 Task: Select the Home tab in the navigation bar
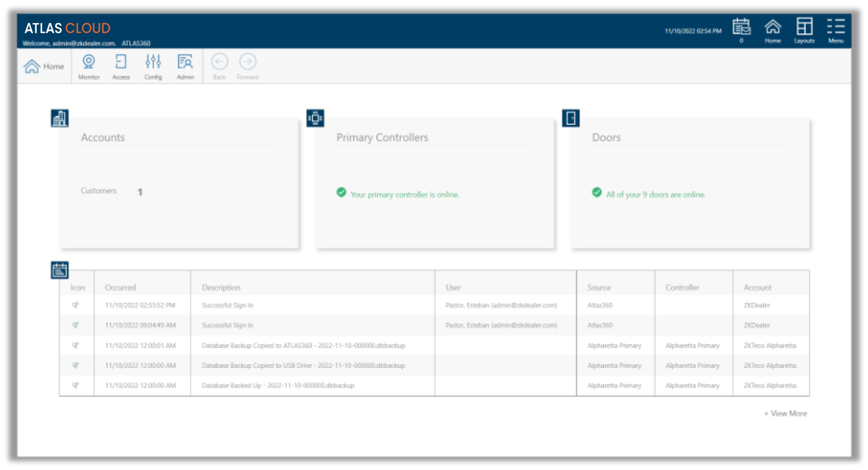[x=44, y=66]
